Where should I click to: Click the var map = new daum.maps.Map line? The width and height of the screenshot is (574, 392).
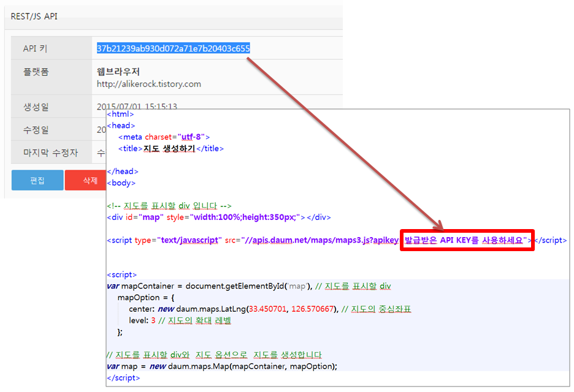pyautogui.click(x=222, y=366)
